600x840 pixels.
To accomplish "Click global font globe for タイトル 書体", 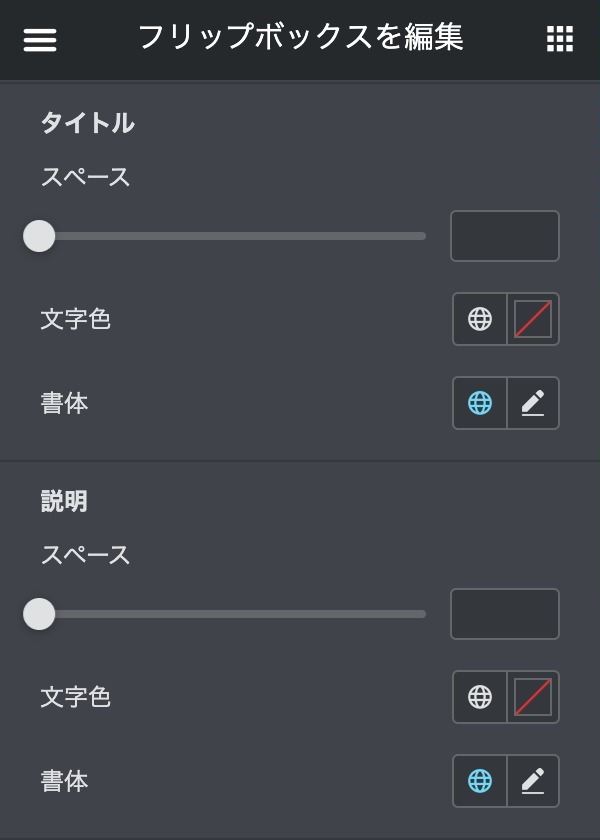I will 480,403.
